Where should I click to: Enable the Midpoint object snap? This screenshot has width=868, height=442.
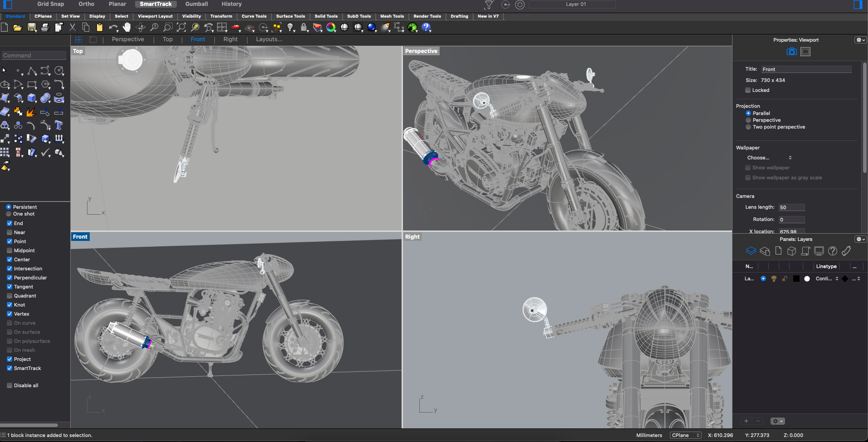(x=10, y=250)
